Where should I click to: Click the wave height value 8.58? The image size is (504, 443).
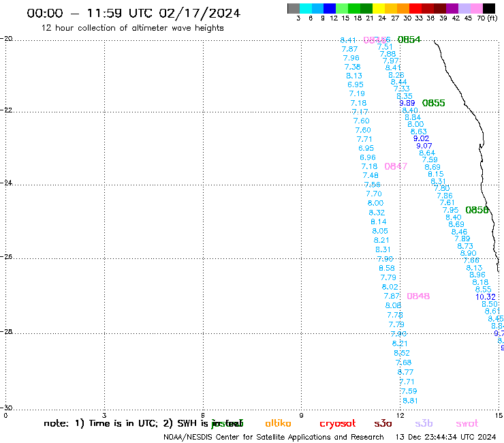387,268
